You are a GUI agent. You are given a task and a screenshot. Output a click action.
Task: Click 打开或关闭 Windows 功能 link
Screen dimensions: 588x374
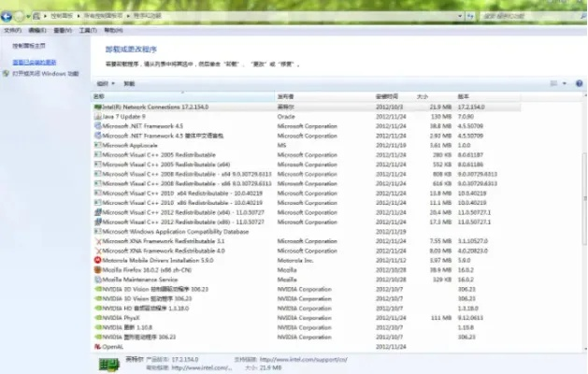(x=45, y=72)
